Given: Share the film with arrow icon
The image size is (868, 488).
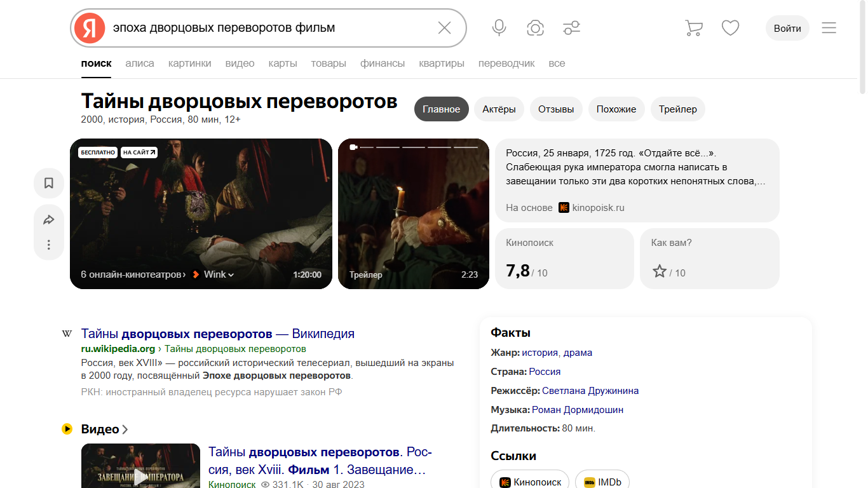Looking at the screenshot, I should 49,220.
